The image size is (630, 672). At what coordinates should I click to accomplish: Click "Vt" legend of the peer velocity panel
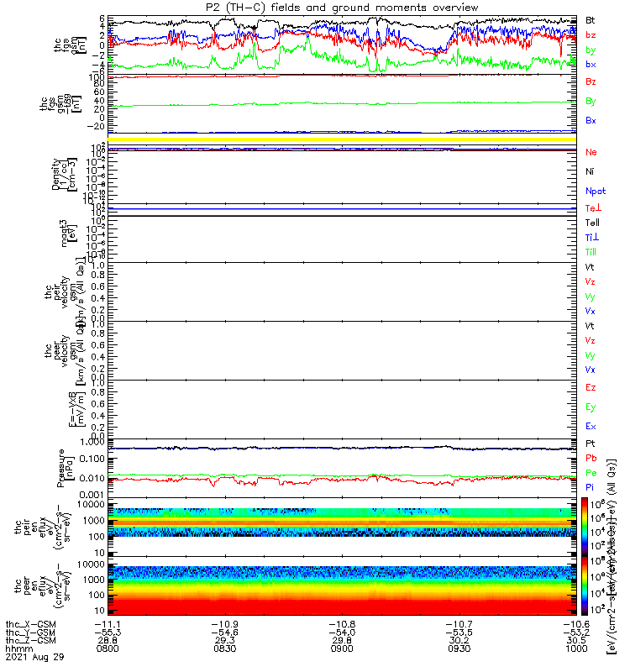point(590,326)
